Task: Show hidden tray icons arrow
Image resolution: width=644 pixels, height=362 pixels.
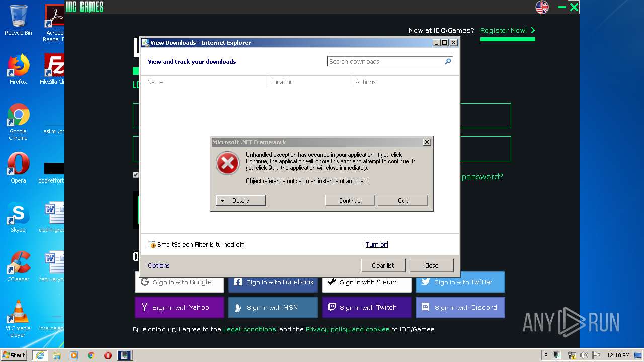Action: 546,355
